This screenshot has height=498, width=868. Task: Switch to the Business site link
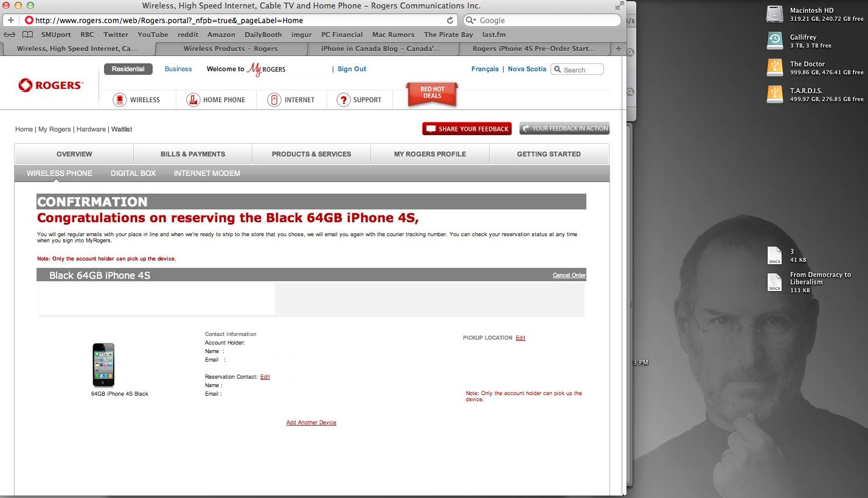pyautogui.click(x=178, y=69)
